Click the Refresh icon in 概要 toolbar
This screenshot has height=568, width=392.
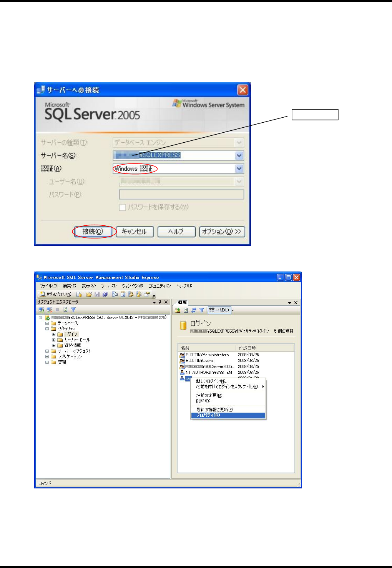(x=186, y=310)
